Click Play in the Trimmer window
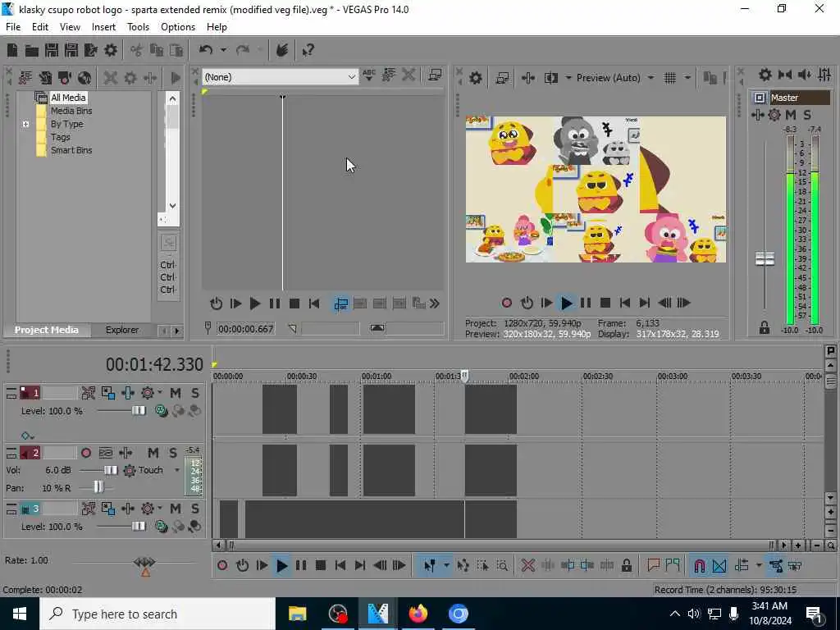This screenshot has width=840, height=630. (x=255, y=304)
